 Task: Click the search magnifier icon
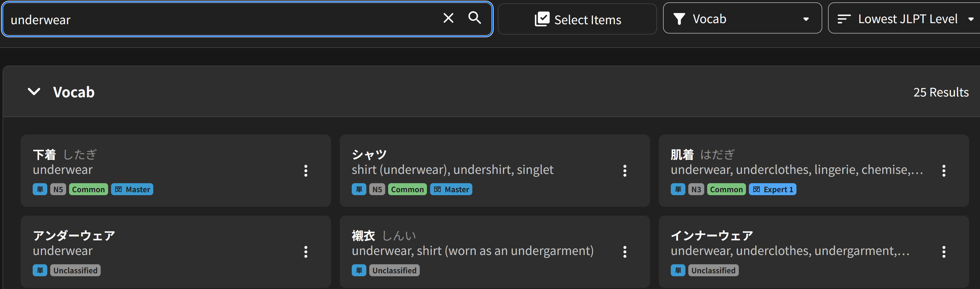(474, 18)
